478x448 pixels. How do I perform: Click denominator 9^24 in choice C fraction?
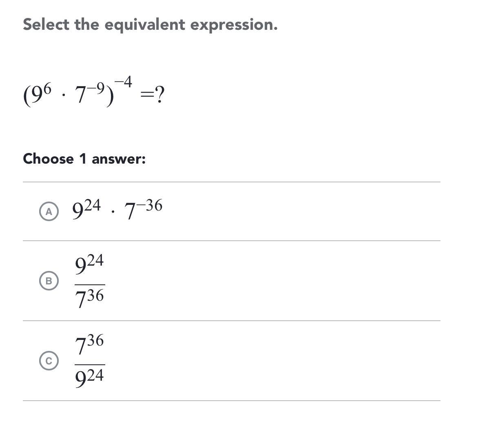89,378
